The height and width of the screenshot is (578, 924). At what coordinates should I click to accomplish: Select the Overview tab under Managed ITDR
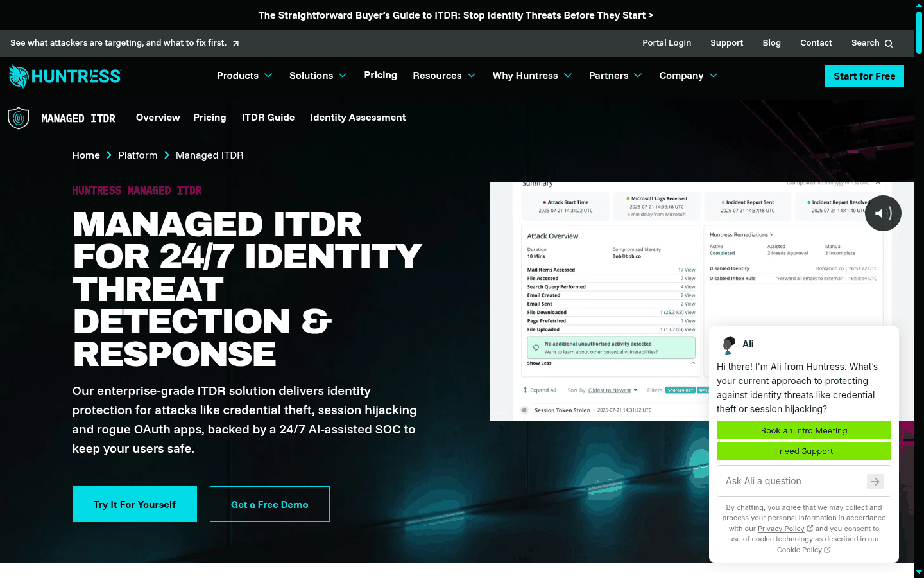[x=158, y=118]
